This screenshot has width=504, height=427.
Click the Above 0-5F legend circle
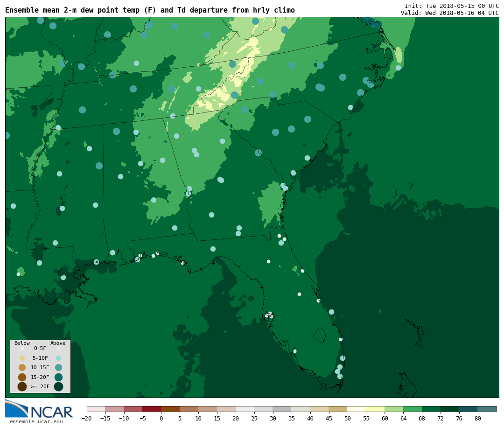pyautogui.click(x=58, y=349)
